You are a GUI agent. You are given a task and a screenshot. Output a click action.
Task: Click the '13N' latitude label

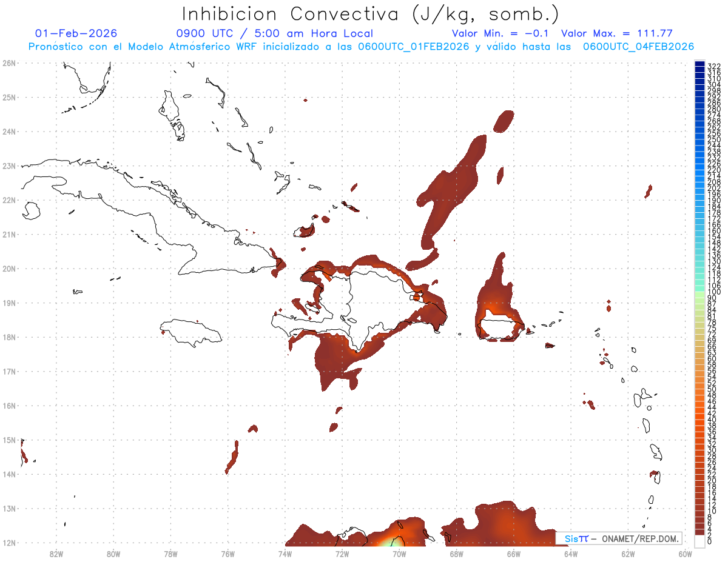tap(8, 509)
